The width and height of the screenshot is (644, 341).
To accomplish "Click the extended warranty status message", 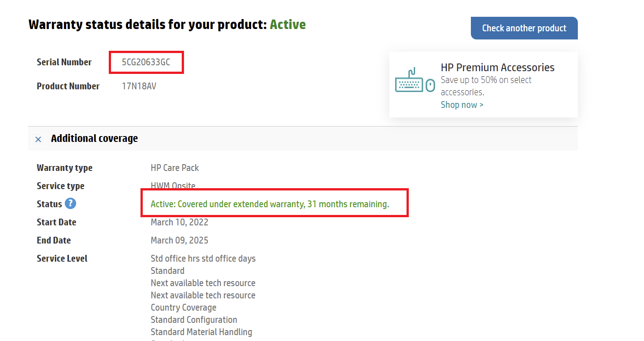I will pos(270,204).
